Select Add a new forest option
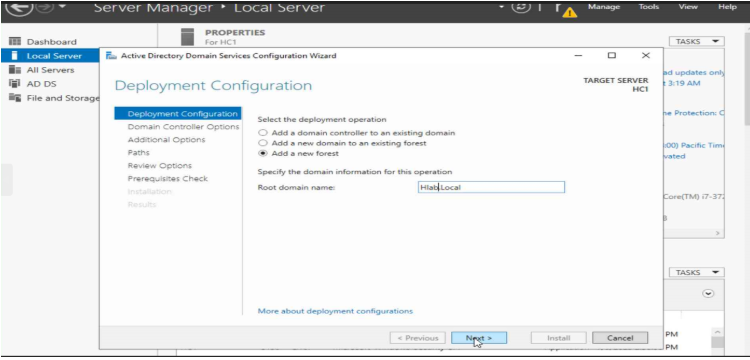Viewport: 750px width, 360px height. (x=262, y=153)
